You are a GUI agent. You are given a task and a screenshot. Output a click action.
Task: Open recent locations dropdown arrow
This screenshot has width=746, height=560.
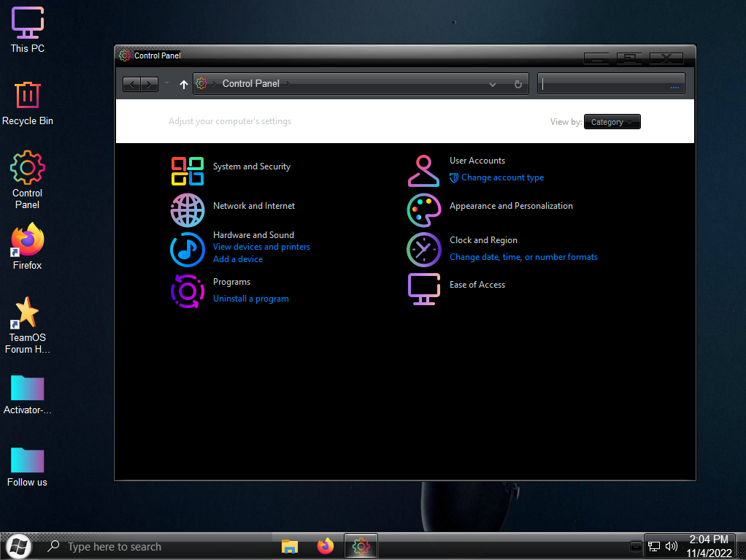(167, 83)
